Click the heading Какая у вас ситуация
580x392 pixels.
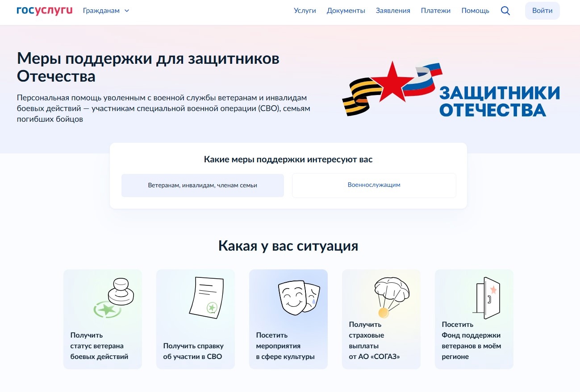[288, 246]
